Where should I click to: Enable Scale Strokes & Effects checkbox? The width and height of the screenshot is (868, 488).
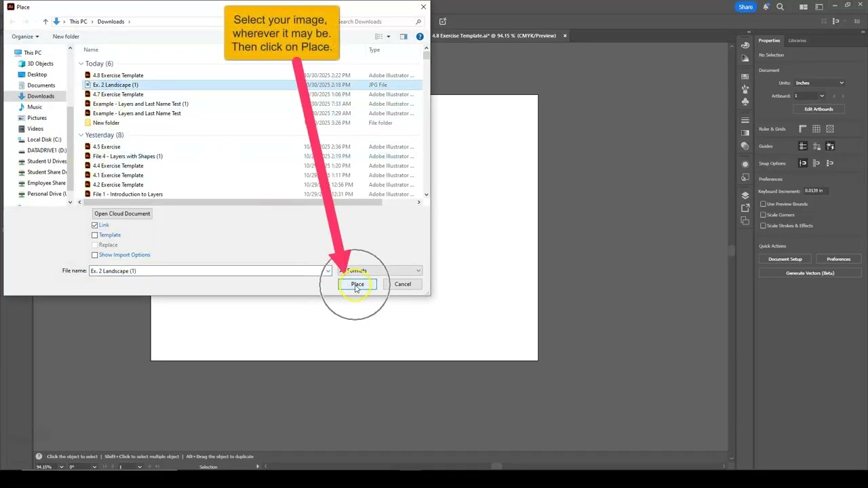763,226
